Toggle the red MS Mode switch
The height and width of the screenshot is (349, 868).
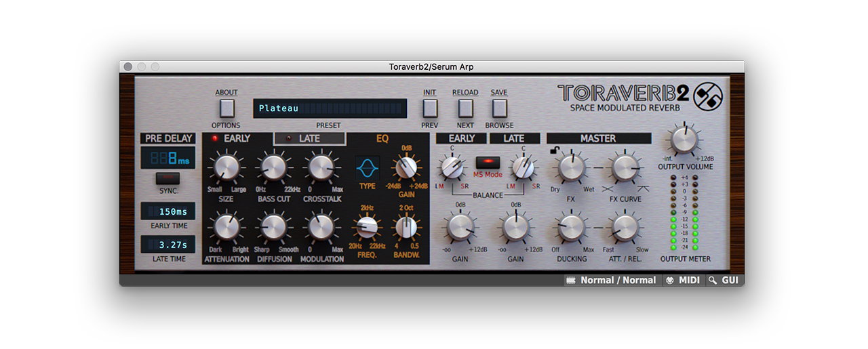click(x=488, y=163)
